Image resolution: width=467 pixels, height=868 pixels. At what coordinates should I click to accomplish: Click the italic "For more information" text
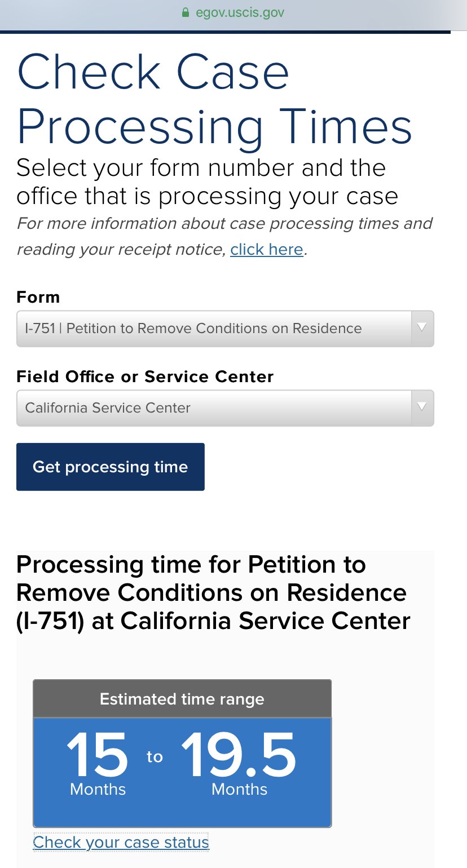pos(224,236)
